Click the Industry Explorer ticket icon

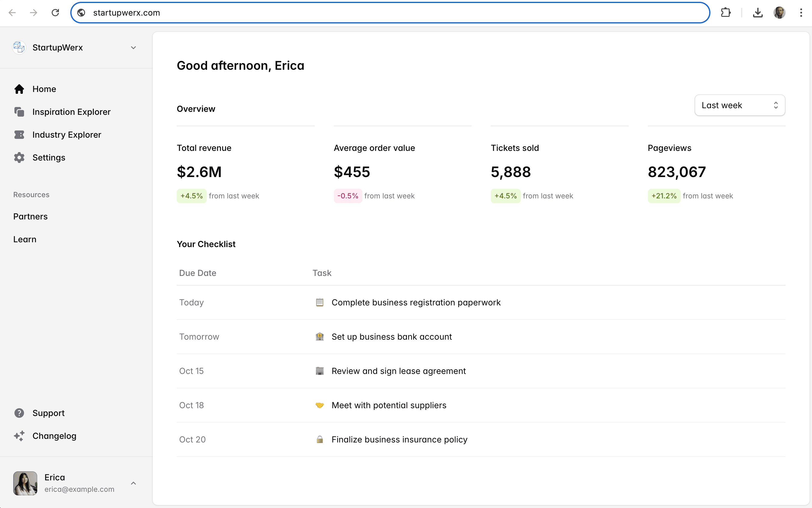point(19,135)
